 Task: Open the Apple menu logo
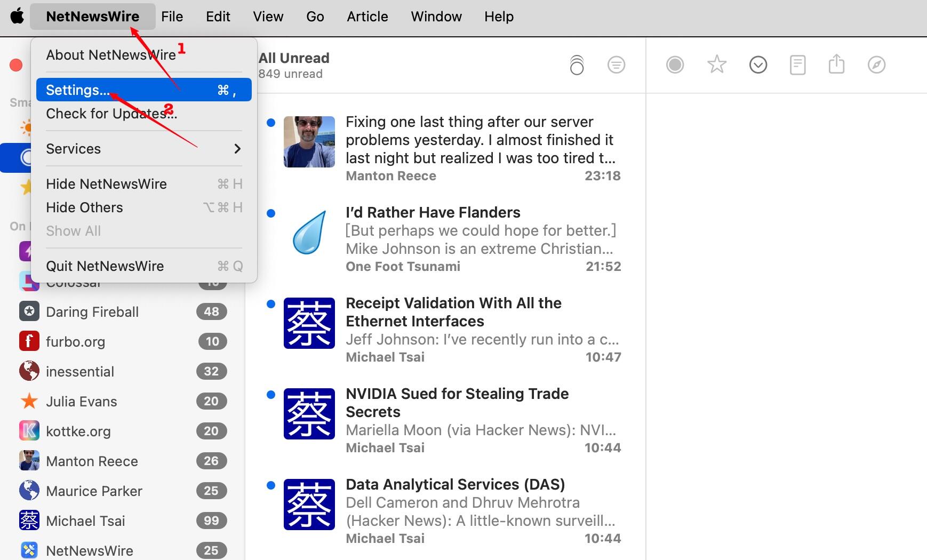(17, 17)
